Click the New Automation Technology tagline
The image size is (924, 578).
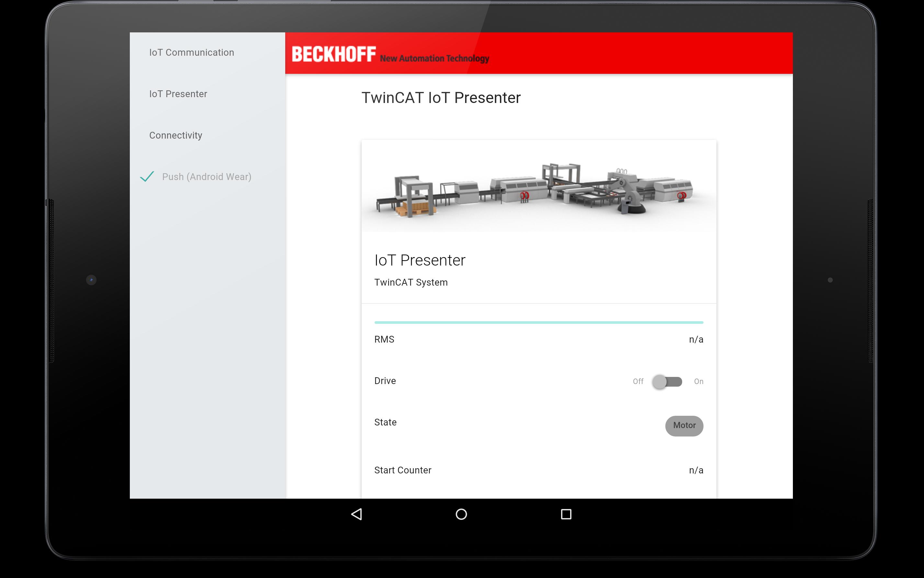(x=434, y=59)
